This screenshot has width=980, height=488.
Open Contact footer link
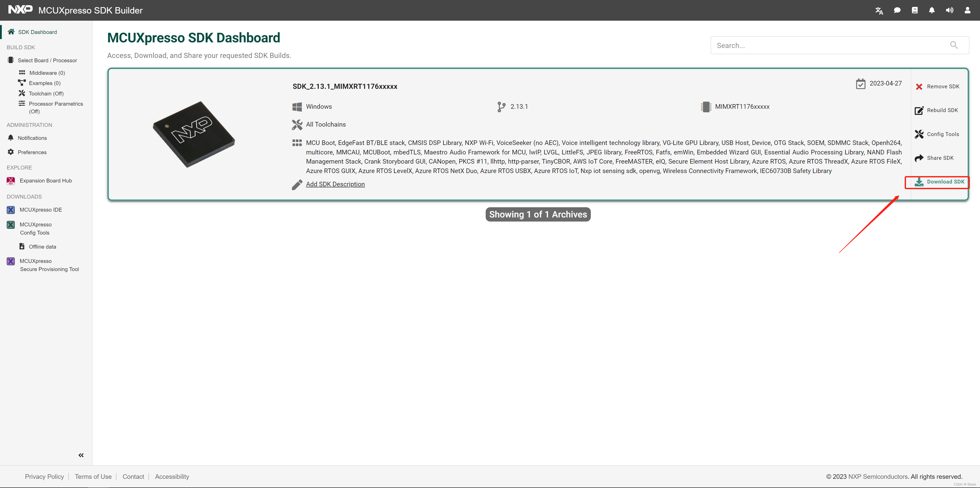coord(133,477)
